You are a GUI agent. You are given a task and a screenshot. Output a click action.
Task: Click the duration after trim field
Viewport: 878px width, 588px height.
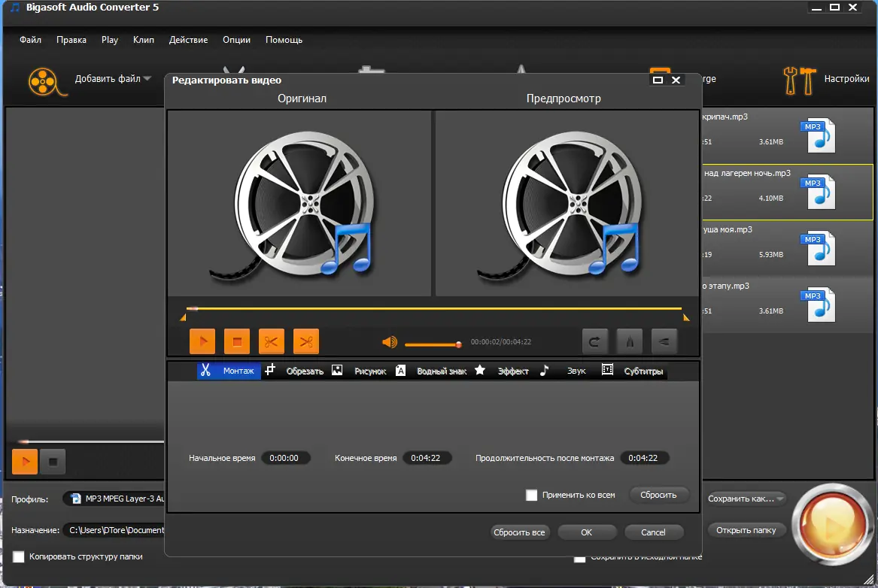tap(643, 458)
